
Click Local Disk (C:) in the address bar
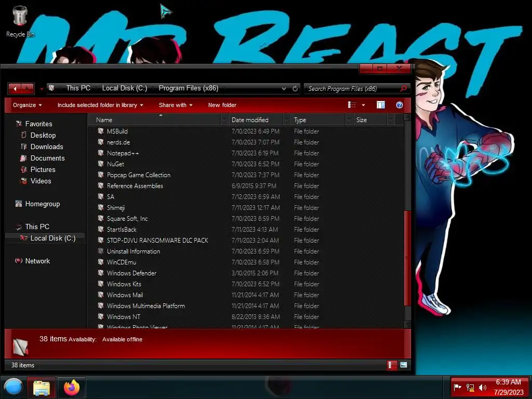(x=125, y=88)
